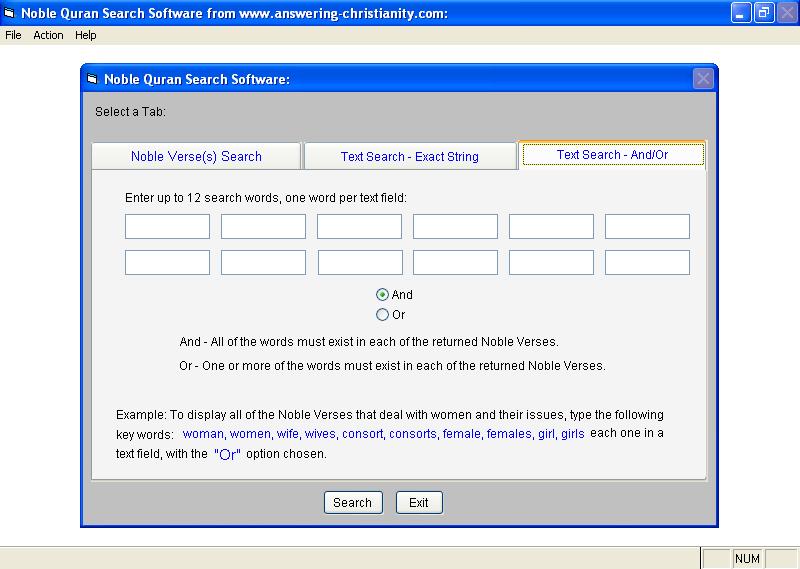Focus the fourth field in top row
The height and width of the screenshot is (569, 800).
[455, 227]
